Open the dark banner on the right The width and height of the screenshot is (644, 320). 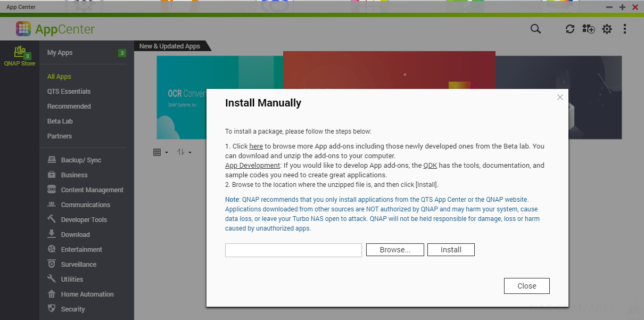click(558, 97)
